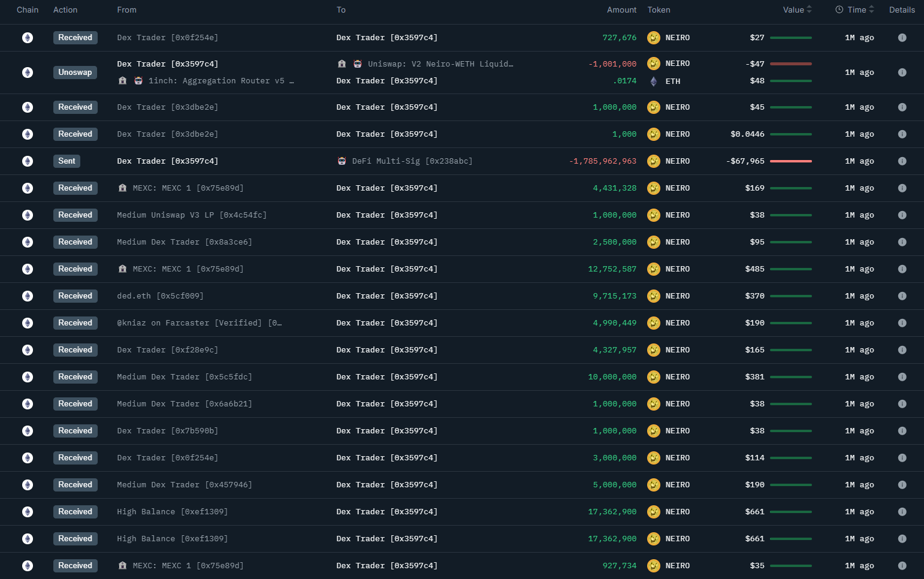Click the Unoswap action badge
This screenshot has width=924, height=579.
75,73
